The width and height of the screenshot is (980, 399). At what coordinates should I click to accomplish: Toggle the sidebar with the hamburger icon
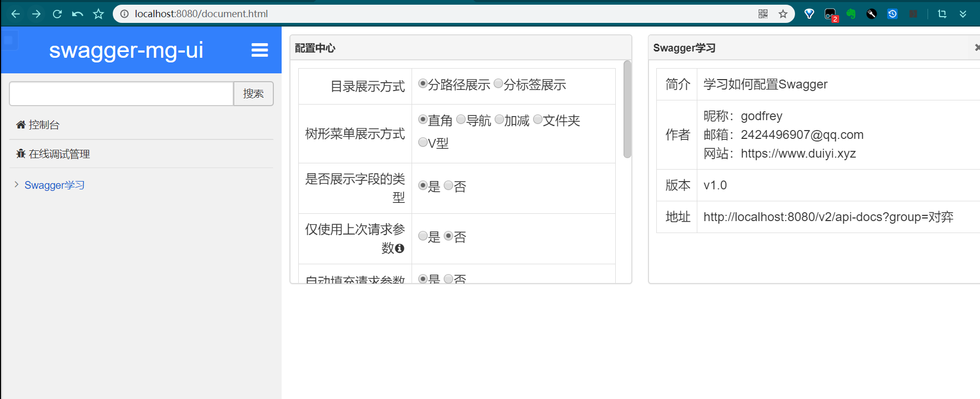[x=260, y=50]
